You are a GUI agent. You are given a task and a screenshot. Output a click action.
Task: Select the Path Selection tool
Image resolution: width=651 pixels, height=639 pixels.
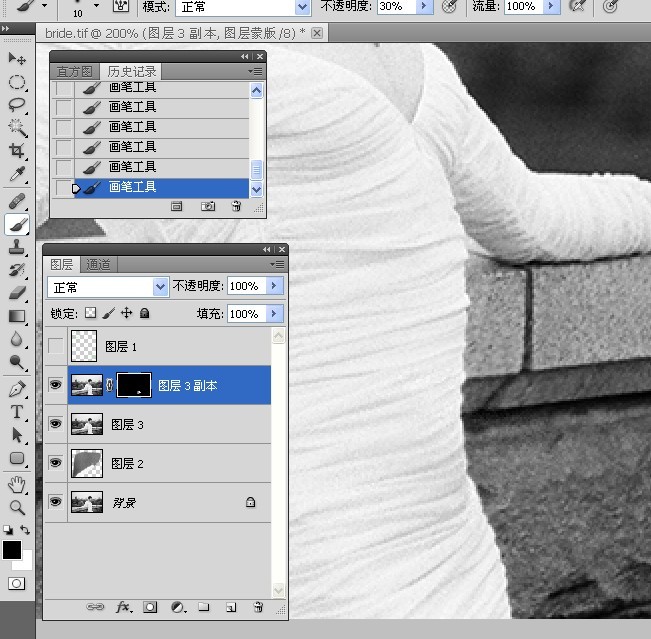tap(17, 435)
